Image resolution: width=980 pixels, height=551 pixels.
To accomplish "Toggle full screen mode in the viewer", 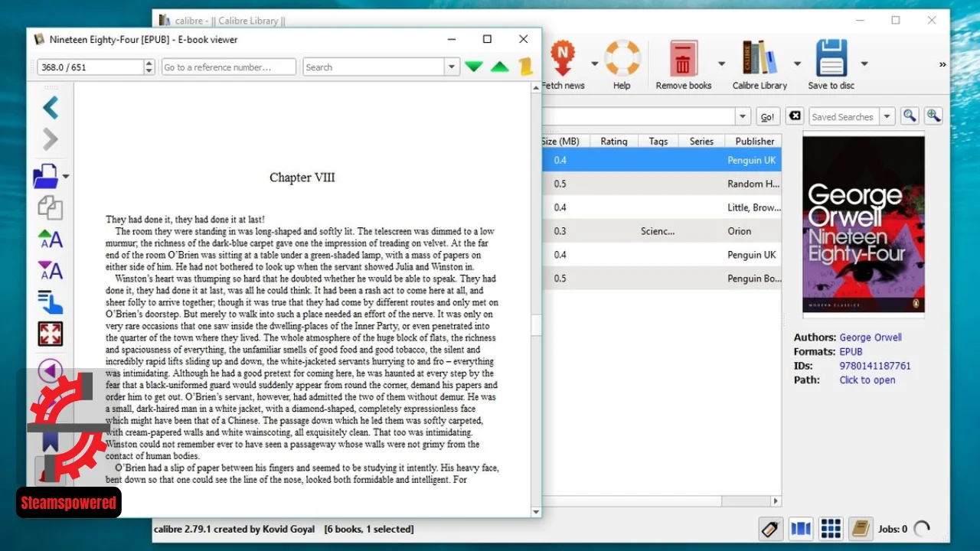I will click(x=51, y=334).
